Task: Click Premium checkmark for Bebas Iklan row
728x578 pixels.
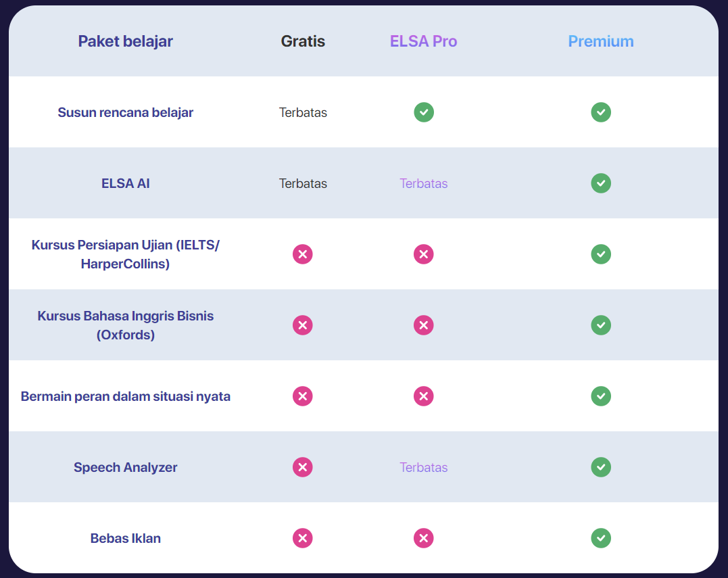Action: click(601, 538)
